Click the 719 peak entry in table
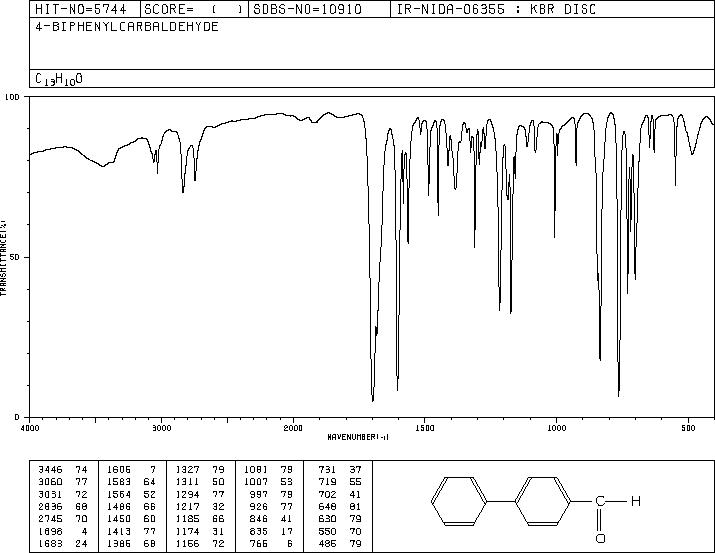Image resolution: width=715 pixels, height=553 pixels. click(340, 481)
